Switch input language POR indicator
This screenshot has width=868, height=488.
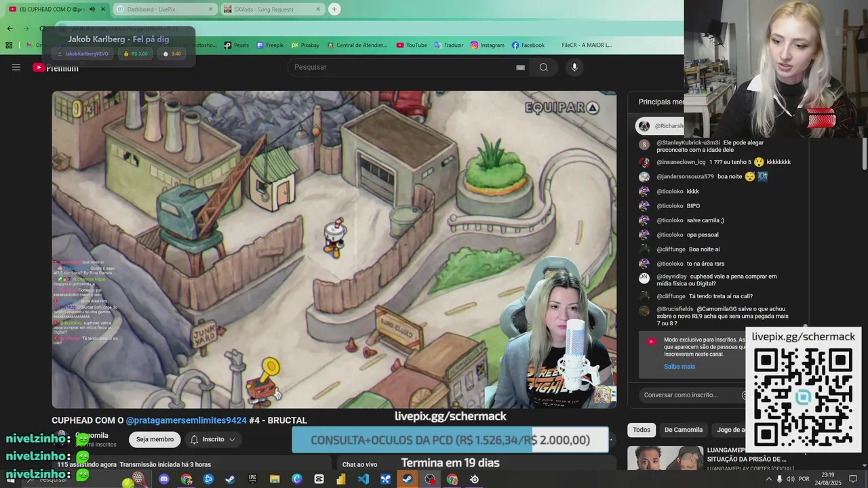[804, 479]
